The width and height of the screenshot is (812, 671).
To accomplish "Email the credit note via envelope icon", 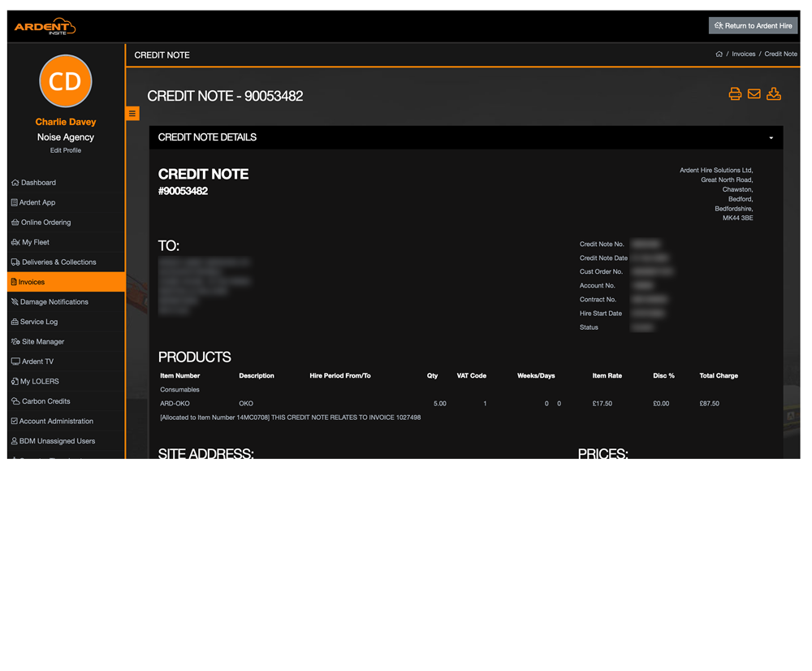I will point(754,93).
